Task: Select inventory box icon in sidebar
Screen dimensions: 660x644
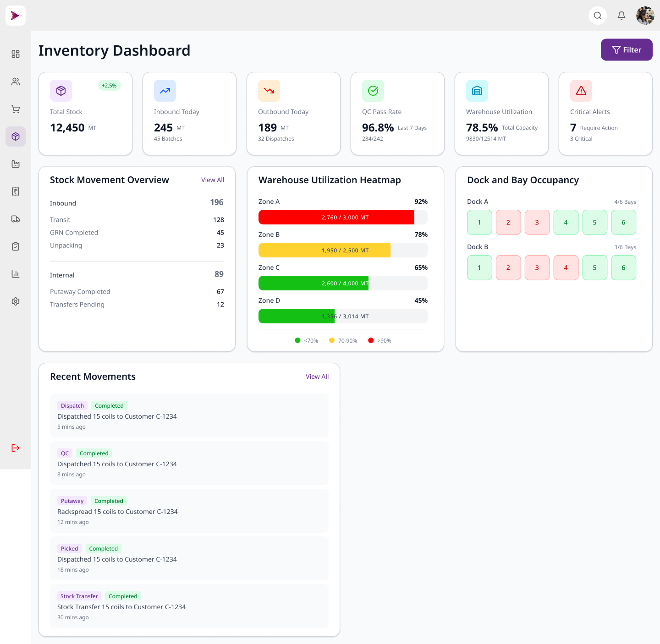Action: [x=16, y=136]
